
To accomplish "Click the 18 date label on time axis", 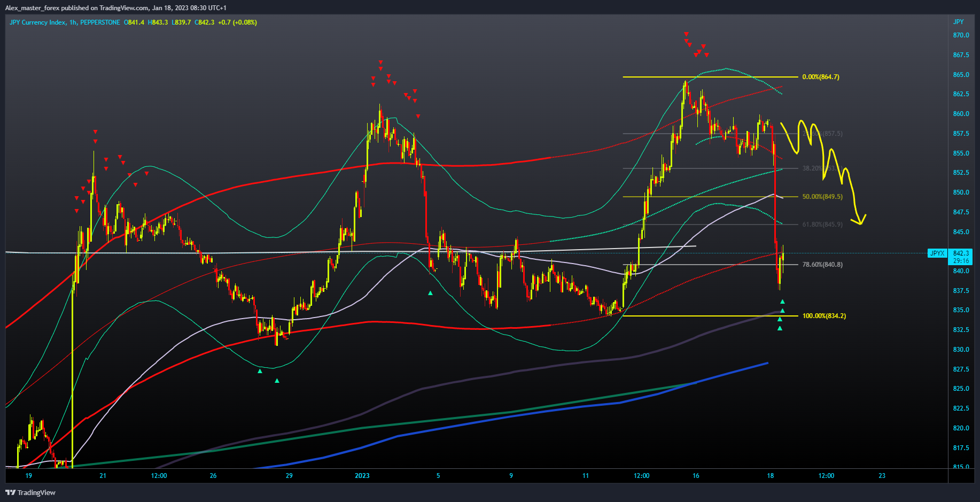I will point(771,476).
